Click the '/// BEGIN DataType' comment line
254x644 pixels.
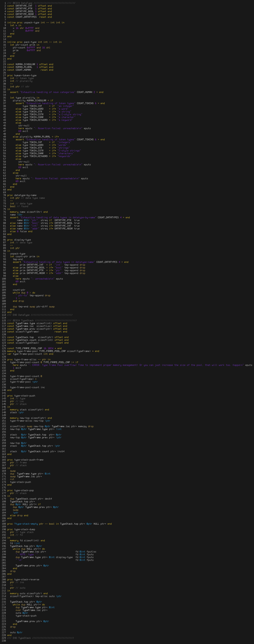click(x=41, y=3)
